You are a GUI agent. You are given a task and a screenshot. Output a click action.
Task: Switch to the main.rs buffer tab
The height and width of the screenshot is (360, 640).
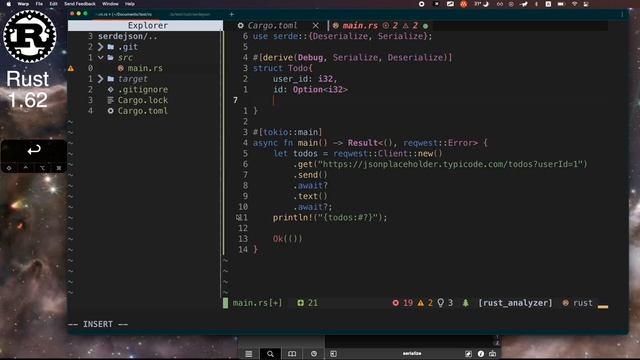click(360, 26)
